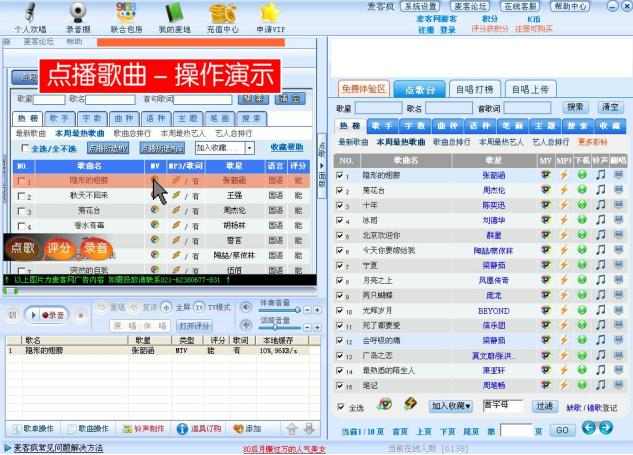
Task: Move song down with gray down arrow
Action: 309,429
